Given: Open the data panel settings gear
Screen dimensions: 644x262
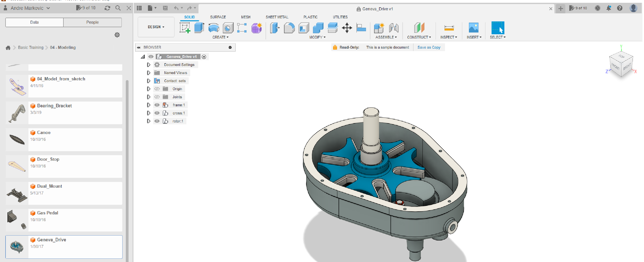Looking at the screenshot, I should [117, 35].
